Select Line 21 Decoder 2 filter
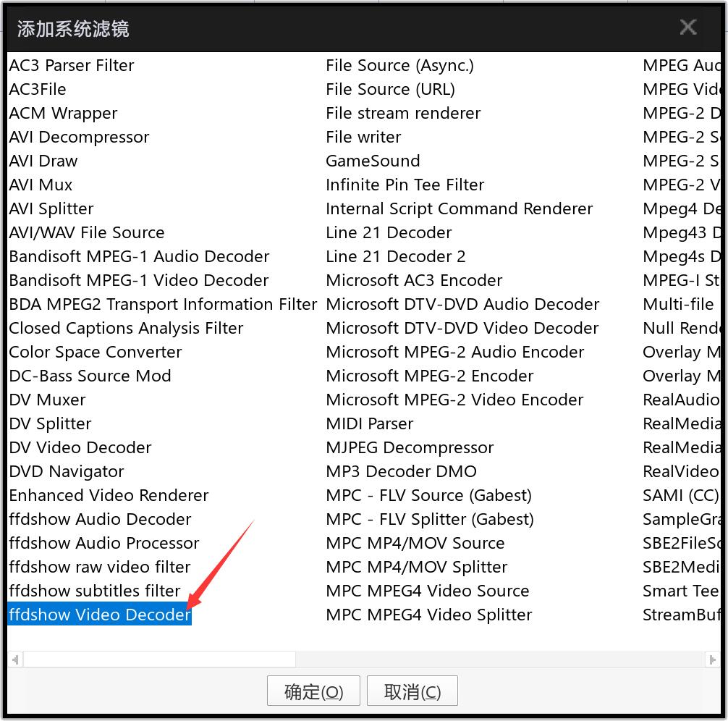Screen dimensions: 728x721 395,256
